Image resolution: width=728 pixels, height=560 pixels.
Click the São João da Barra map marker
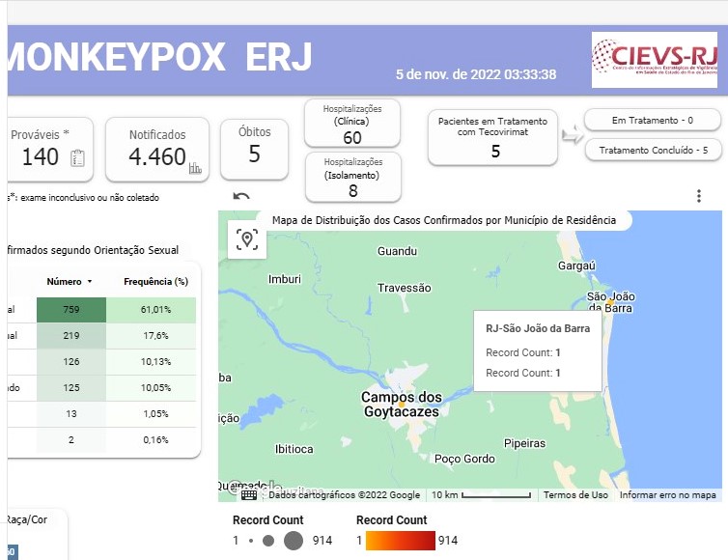[x=610, y=302]
